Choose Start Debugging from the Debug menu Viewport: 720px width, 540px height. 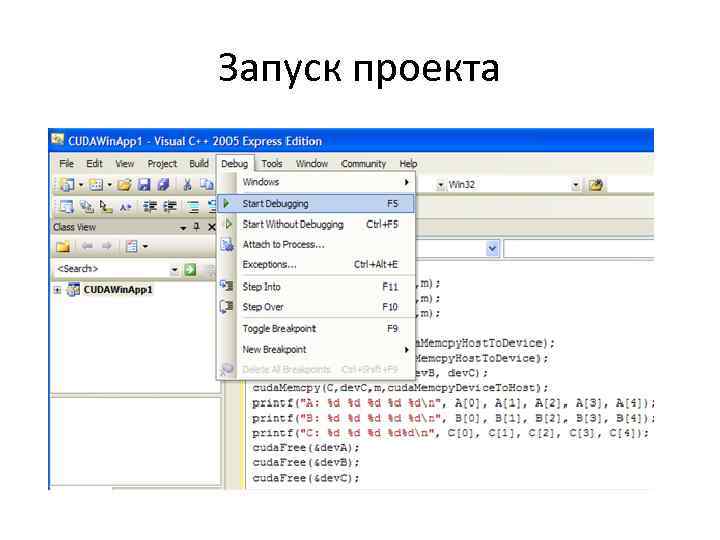click(316, 203)
